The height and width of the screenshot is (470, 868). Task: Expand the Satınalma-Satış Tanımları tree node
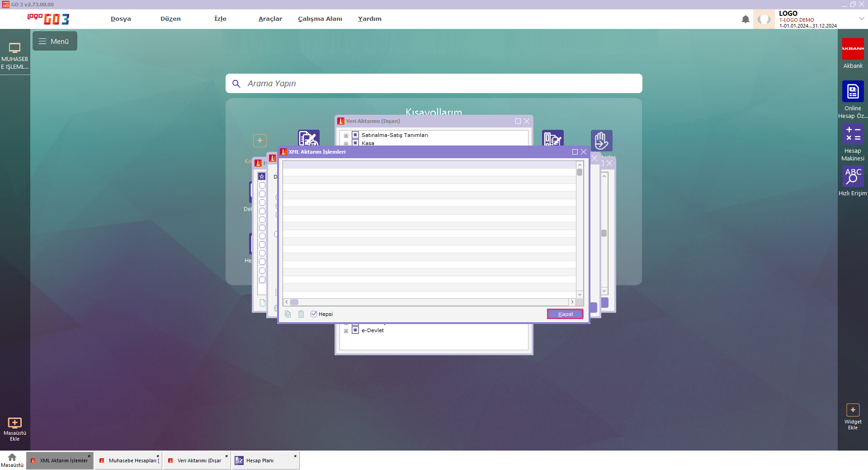coord(346,136)
